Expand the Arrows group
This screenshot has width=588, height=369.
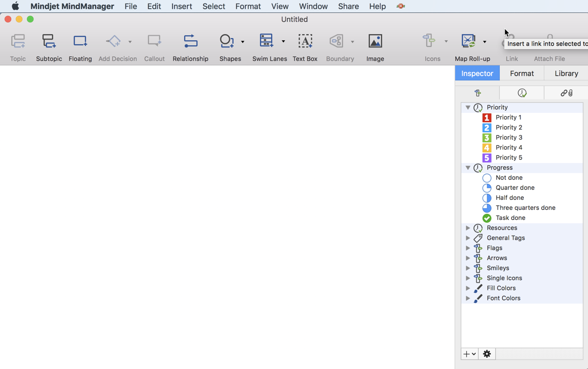point(467,258)
